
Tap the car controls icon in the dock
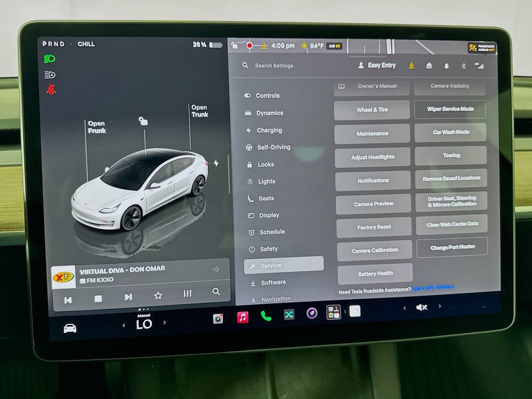[70, 328]
